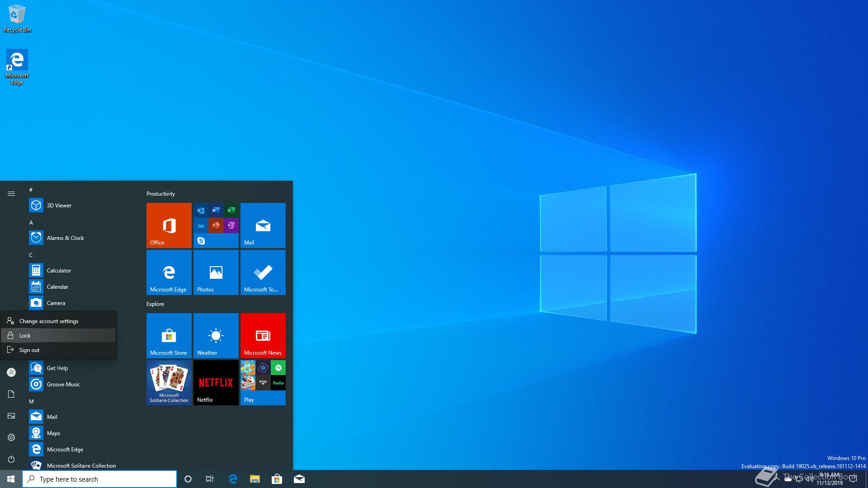Viewport: 868px width, 488px height.
Task: Open the Settings gear in Start sidebar
Action: (x=11, y=437)
